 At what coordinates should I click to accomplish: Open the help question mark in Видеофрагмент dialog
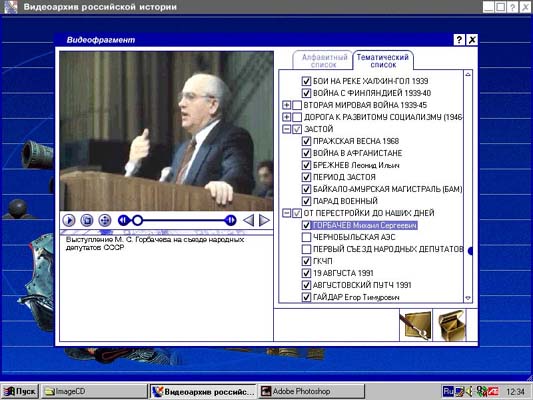coord(459,40)
